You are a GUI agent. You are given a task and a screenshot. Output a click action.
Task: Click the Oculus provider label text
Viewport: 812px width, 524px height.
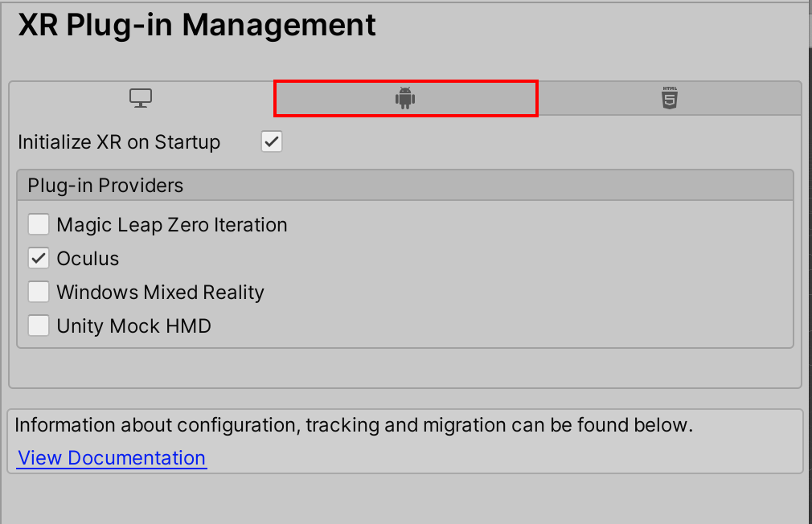(x=88, y=259)
